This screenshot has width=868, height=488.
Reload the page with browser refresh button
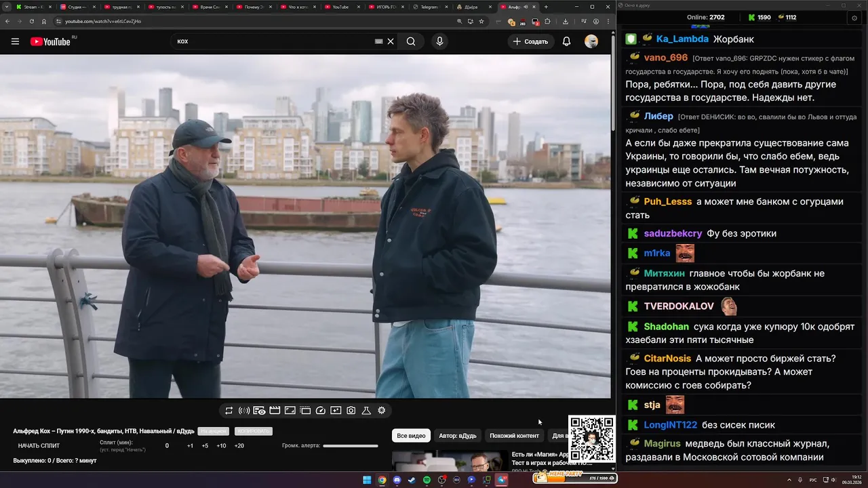tap(31, 21)
